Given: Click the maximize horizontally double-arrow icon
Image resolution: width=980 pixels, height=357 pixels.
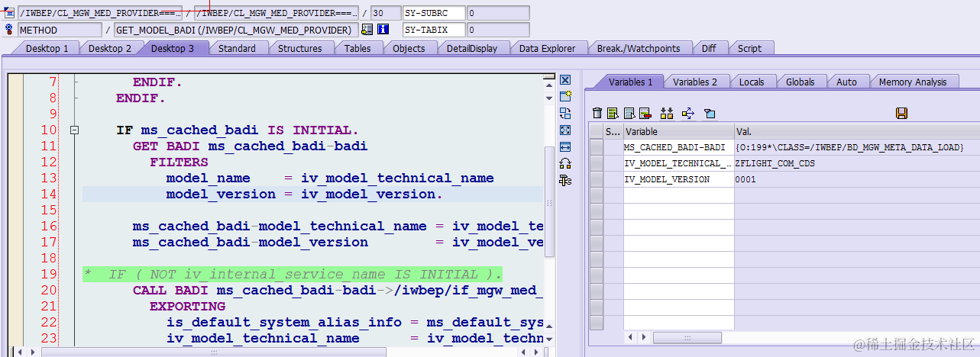Looking at the screenshot, I should pos(565,146).
